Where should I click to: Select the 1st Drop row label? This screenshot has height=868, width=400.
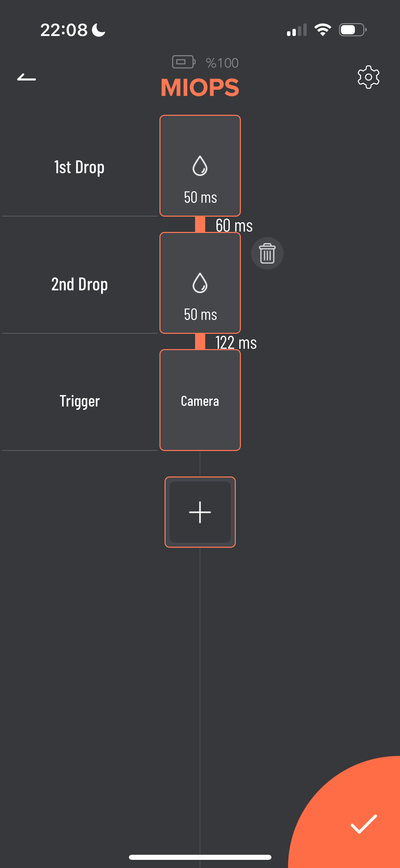click(x=79, y=167)
